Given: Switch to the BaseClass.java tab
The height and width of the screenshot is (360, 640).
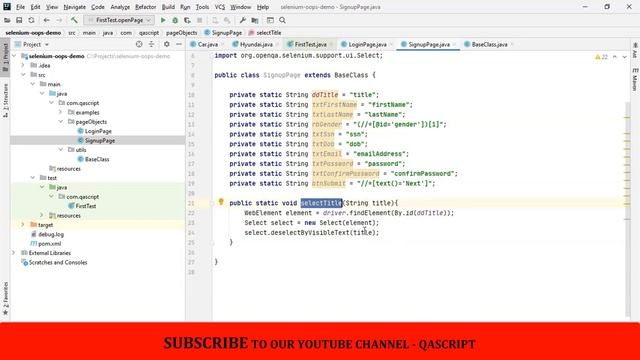Looking at the screenshot, I should point(489,44).
